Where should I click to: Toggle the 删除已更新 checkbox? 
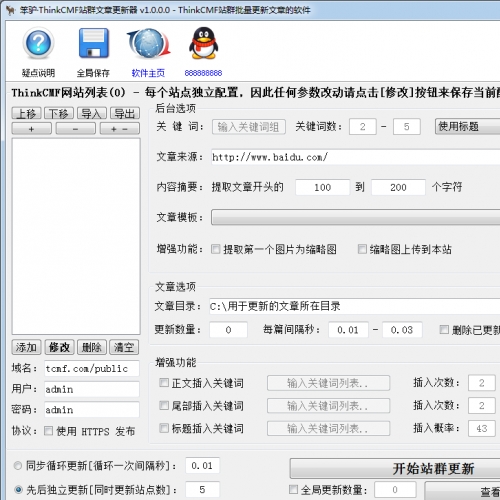click(444, 330)
